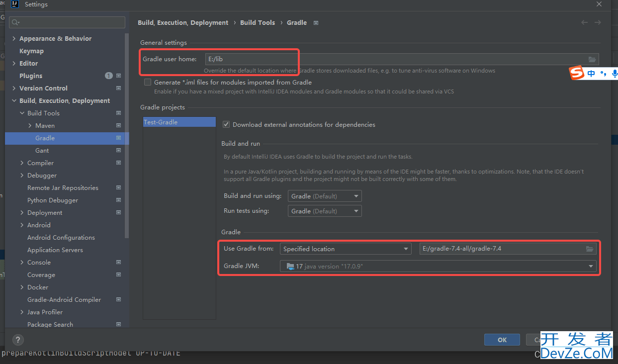Expand the Editor section
The image size is (618, 364).
[x=14, y=63]
